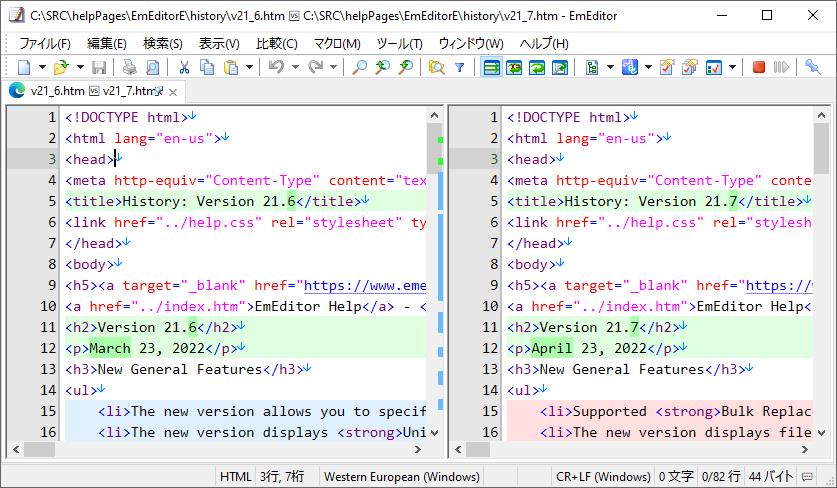Click the small status bar icon at far right

[x=808, y=476]
